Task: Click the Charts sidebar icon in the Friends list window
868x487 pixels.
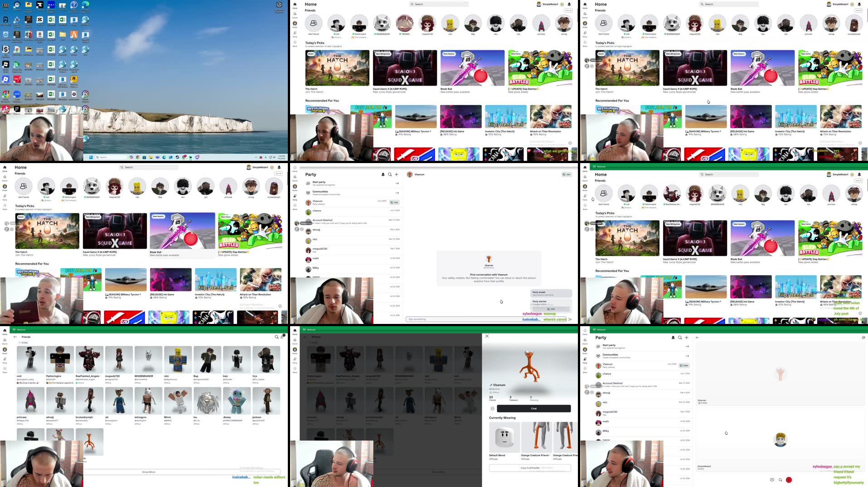Action: pyautogui.click(x=5, y=341)
